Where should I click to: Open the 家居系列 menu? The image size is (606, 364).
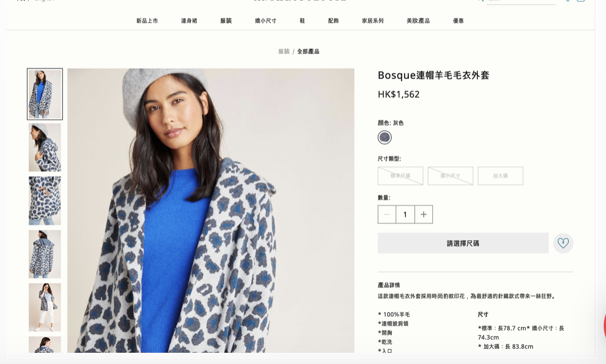tap(373, 21)
